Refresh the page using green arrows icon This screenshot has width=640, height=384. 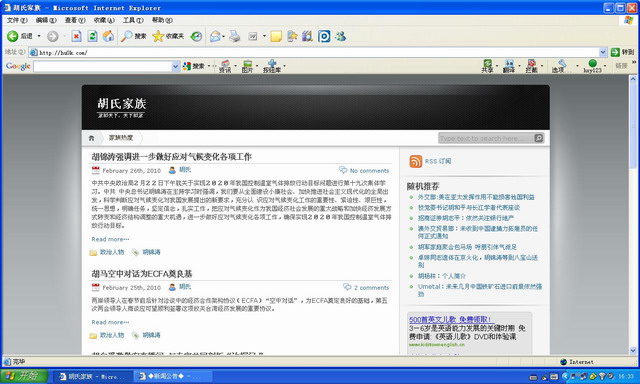click(93, 36)
